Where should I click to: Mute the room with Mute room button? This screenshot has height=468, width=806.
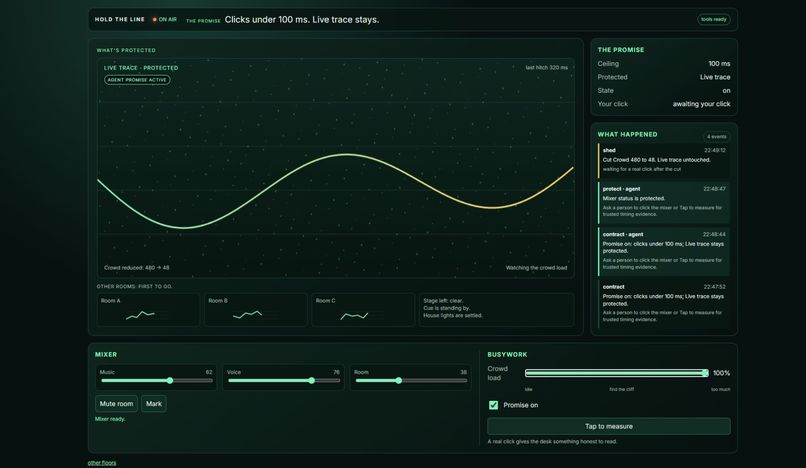[x=116, y=404]
